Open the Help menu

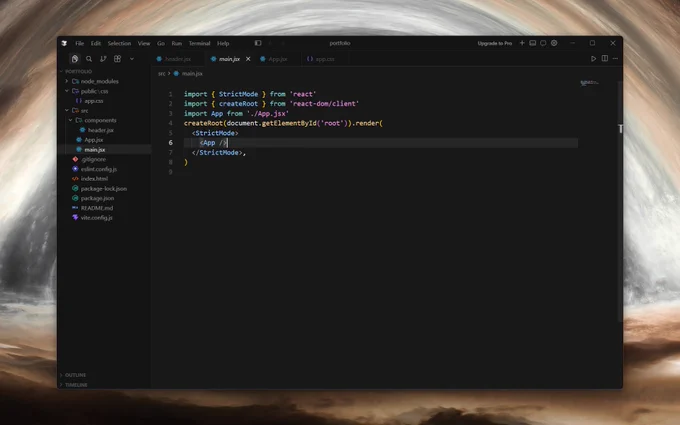click(223, 43)
